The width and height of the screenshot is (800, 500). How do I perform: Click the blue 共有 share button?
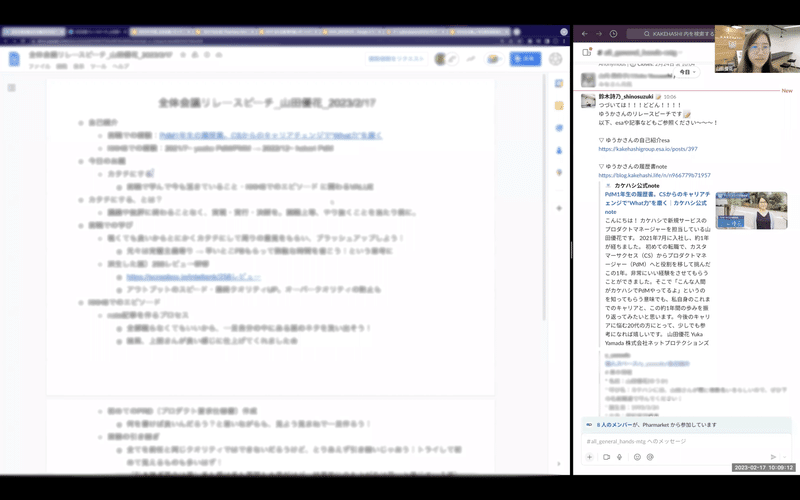(526, 59)
